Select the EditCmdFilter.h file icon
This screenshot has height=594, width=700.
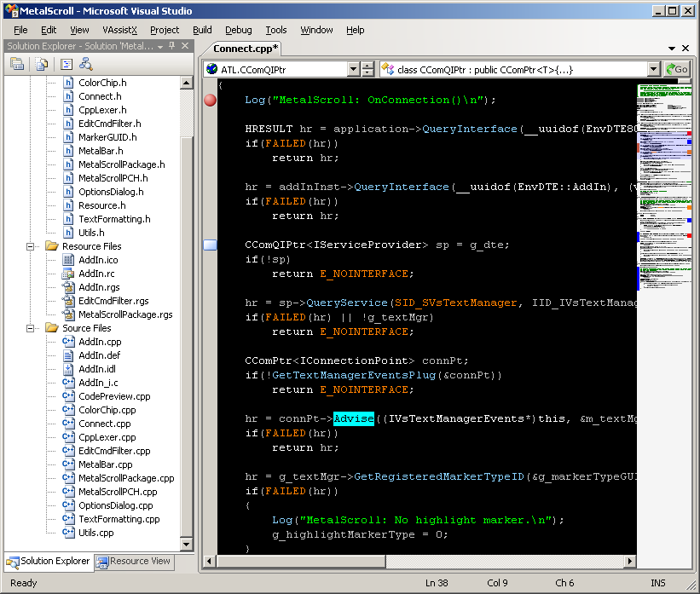(x=68, y=124)
